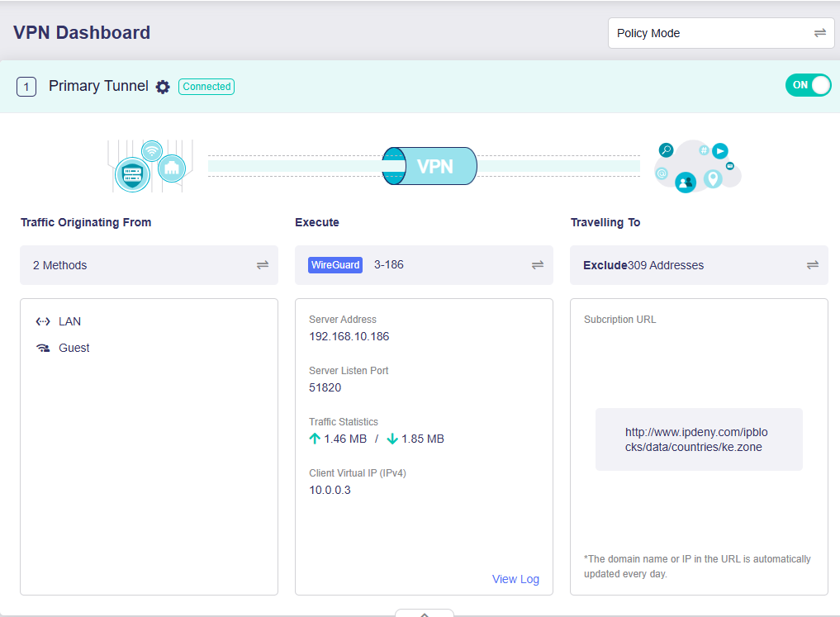
Task: Click swap arrows in 2 Methods box
Action: (x=263, y=265)
